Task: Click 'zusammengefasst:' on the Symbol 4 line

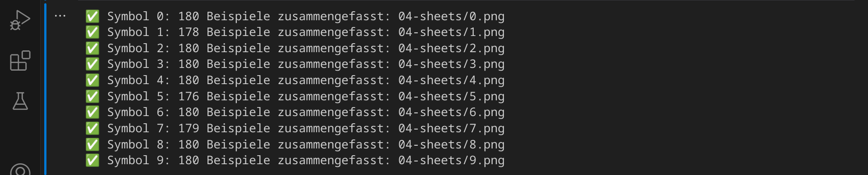Action: (x=334, y=81)
